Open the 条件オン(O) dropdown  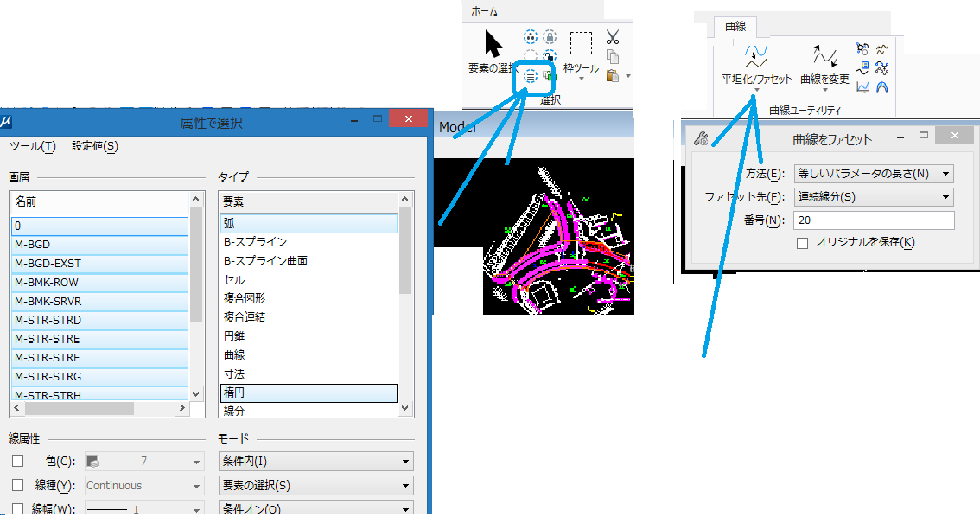pyautogui.click(x=315, y=508)
